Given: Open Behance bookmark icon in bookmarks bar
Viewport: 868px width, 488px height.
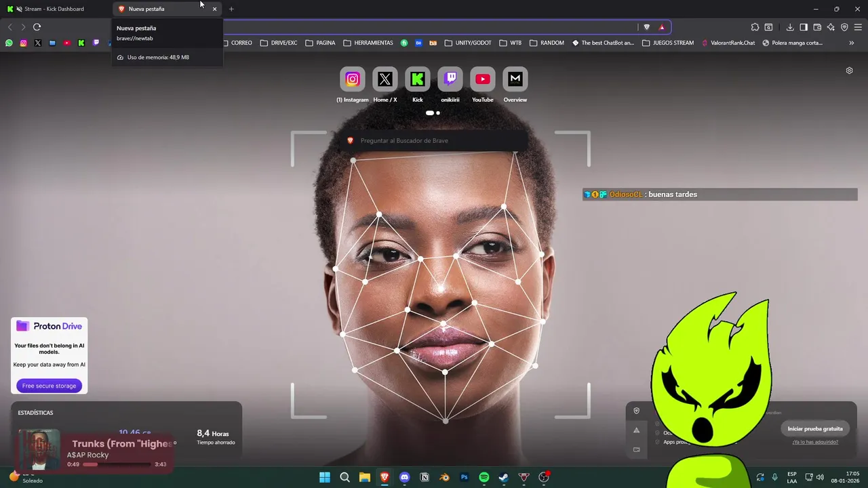Looking at the screenshot, I should (x=418, y=43).
